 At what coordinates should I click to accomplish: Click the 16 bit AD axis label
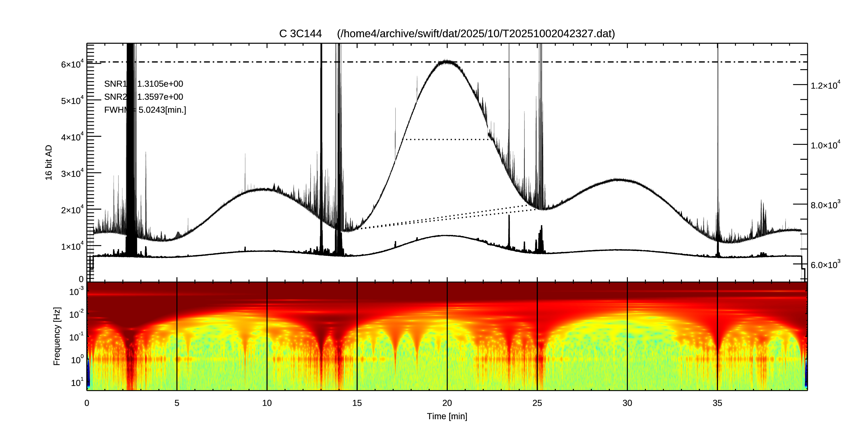click(49, 162)
